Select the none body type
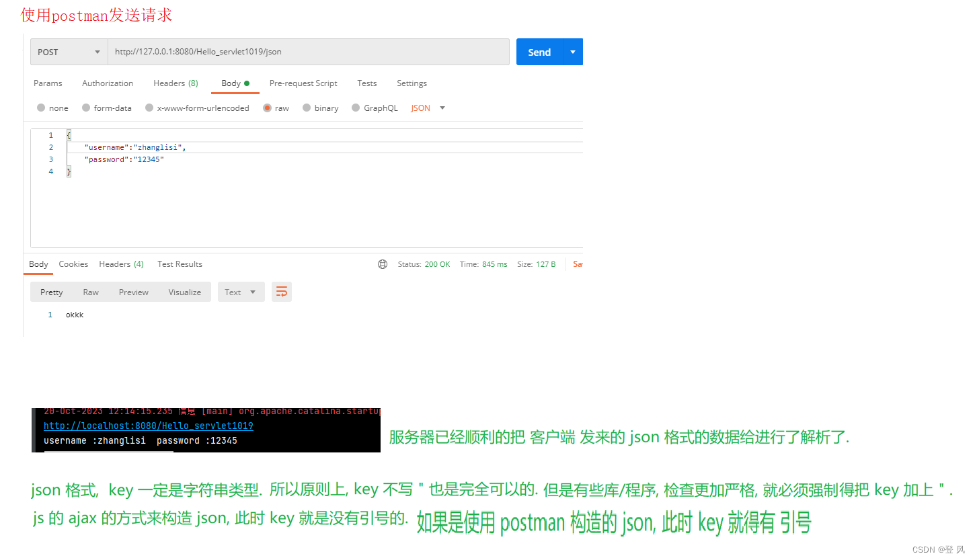975x560 pixels. [52, 108]
